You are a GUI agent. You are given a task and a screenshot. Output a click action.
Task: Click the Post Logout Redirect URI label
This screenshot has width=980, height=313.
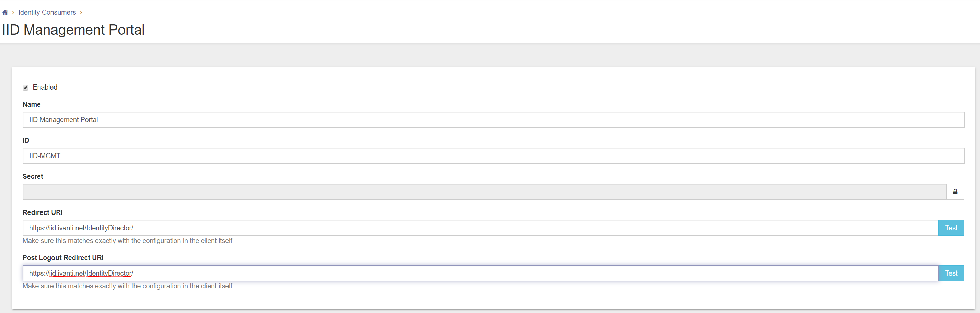pos(63,257)
